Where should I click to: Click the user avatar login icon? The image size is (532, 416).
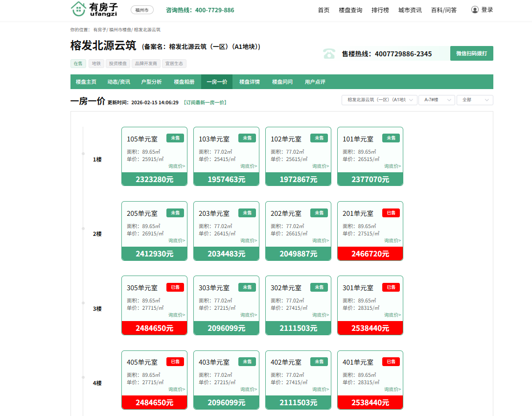pos(474,10)
